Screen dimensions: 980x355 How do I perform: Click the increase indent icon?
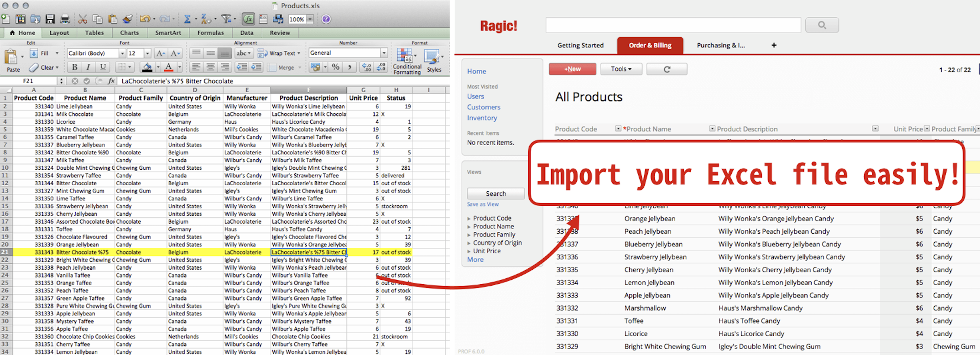point(256,67)
